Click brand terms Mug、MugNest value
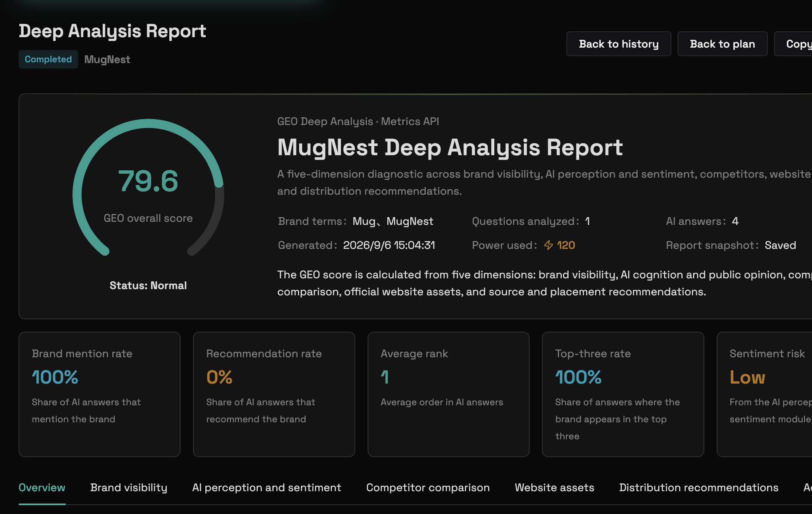Image resolution: width=812 pixels, height=514 pixels. [393, 221]
